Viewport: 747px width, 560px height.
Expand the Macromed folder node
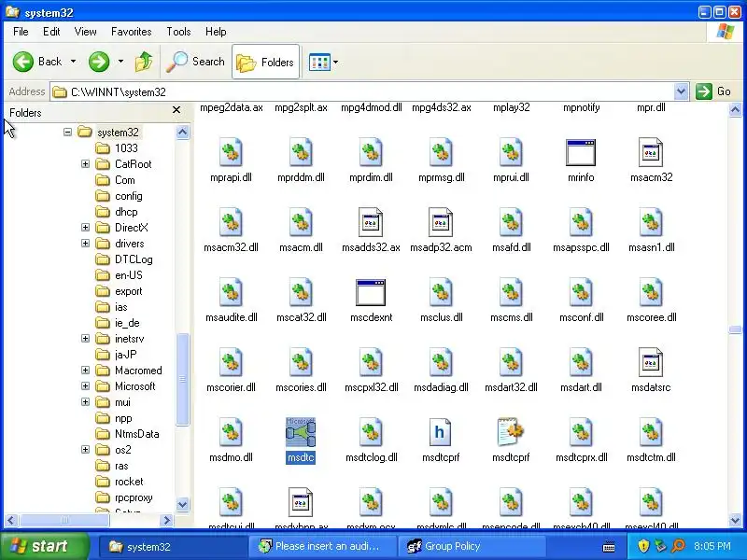[85, 370]
